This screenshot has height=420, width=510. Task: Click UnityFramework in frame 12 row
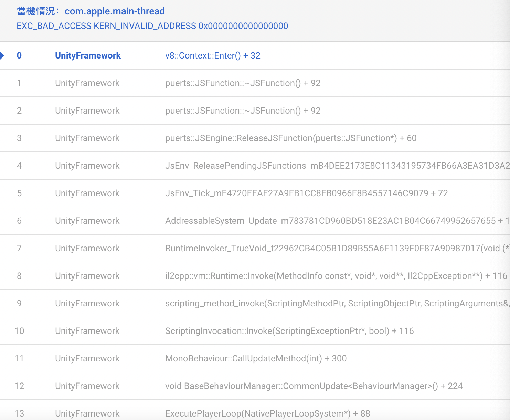pos(87,386)
